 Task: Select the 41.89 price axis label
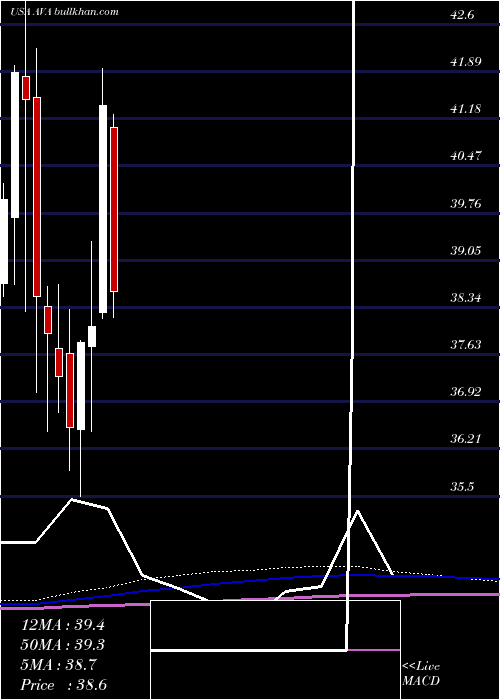pyautogui.click(x=466, y=62)
